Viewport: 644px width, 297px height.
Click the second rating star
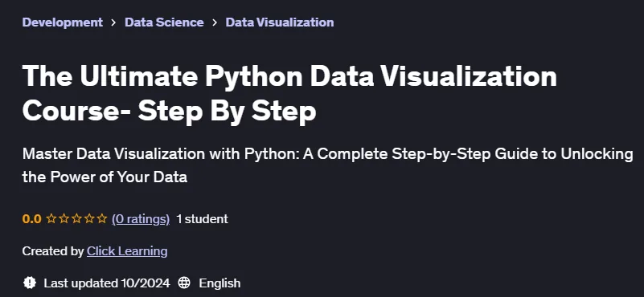(64, 218)
